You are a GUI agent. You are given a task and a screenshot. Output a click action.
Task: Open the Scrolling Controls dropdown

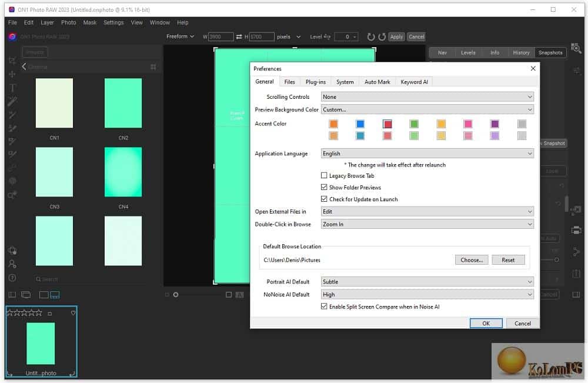pos(427,97)
